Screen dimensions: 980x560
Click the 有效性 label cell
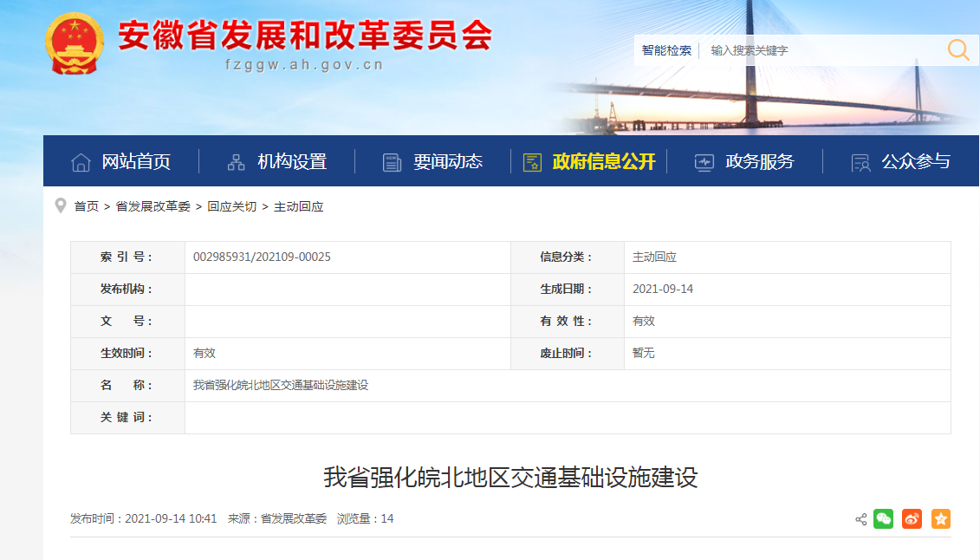(x=568, y=321)
